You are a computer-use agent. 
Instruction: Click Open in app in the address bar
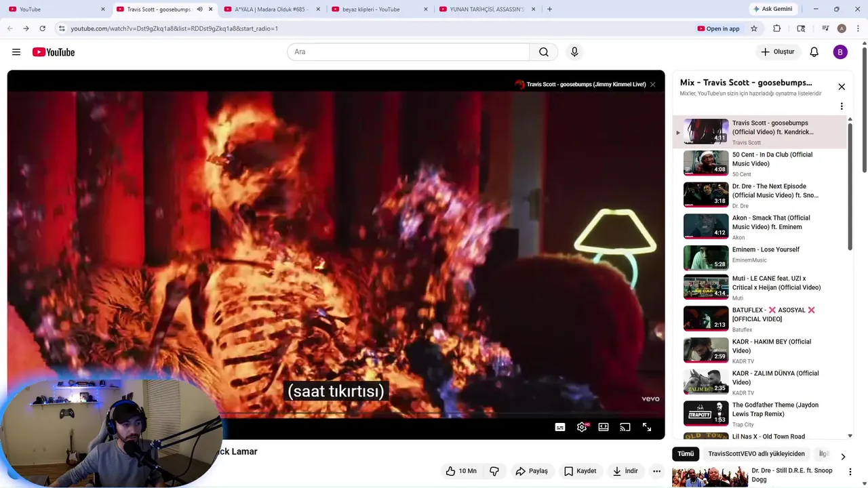click(719, 28)
